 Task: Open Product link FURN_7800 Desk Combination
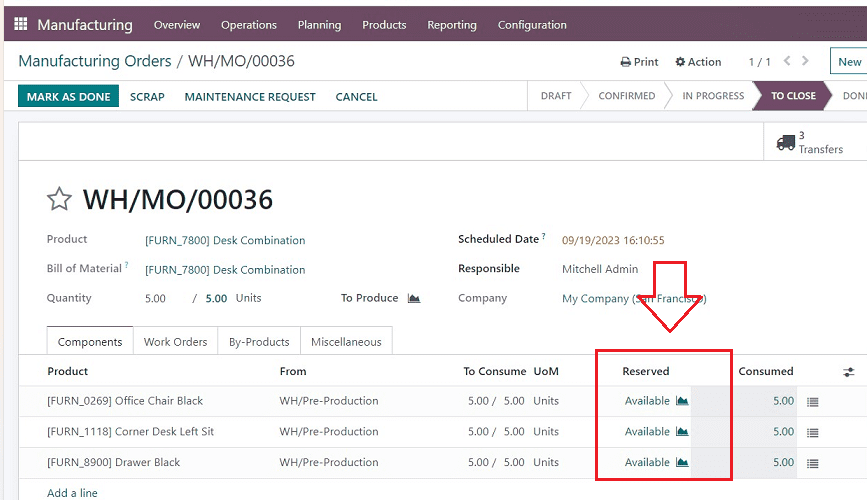tap(225, 241)
